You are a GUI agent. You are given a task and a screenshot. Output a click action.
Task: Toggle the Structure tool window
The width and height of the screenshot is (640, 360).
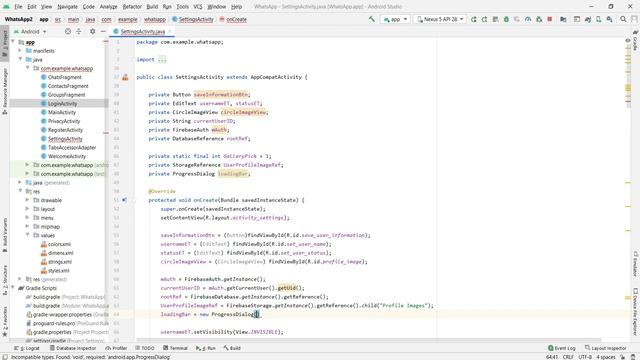click(5, 280)
